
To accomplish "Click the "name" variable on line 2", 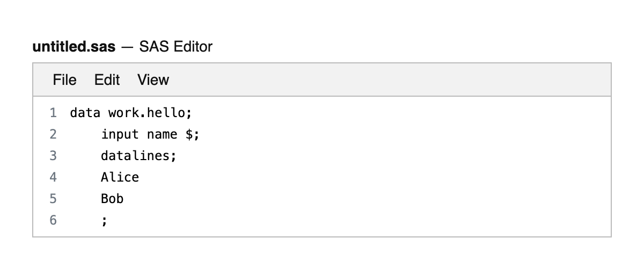I will click(162, 134).
